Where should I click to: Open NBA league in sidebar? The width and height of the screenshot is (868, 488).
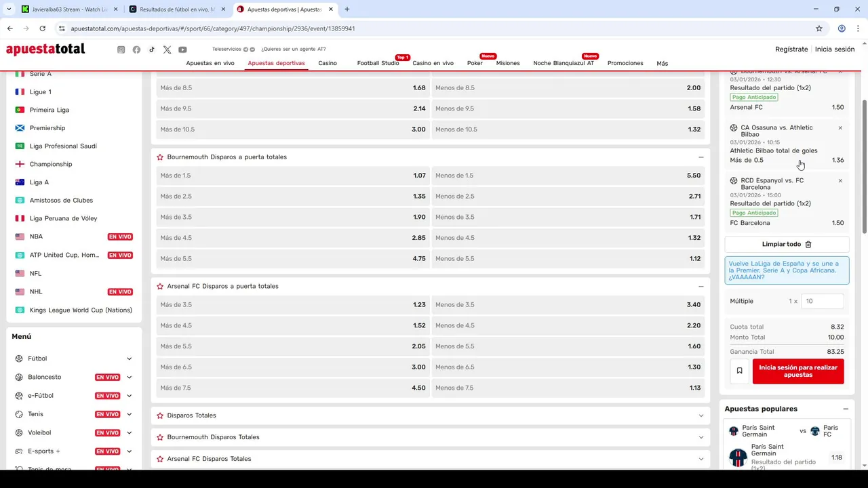[x=36, y=237]
